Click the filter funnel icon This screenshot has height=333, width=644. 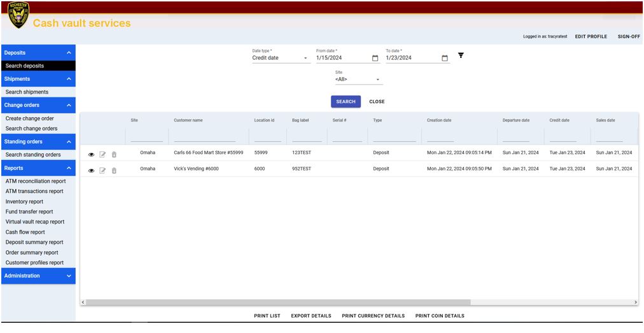pyautogui.click(x=461, y=55)
